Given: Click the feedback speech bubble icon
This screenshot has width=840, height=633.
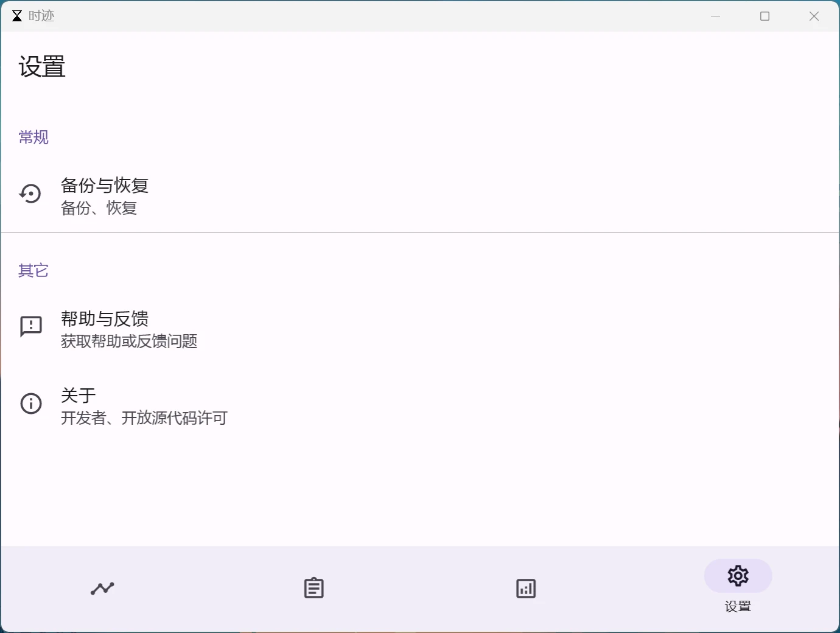Looking at the screenshot, I should tap(30, 327).
